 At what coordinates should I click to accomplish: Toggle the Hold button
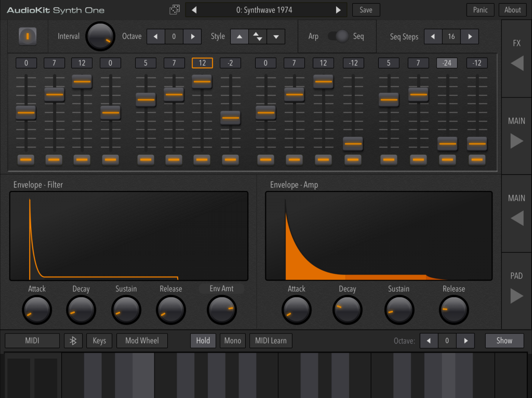pyautogui.click(x=203, y=341)
